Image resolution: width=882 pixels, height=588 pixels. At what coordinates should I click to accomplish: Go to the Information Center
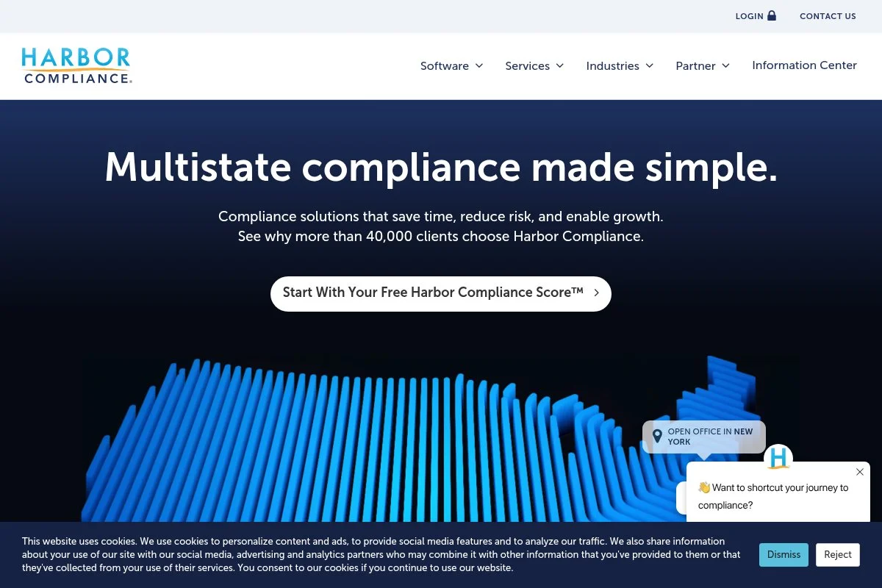tap(804, 65)
